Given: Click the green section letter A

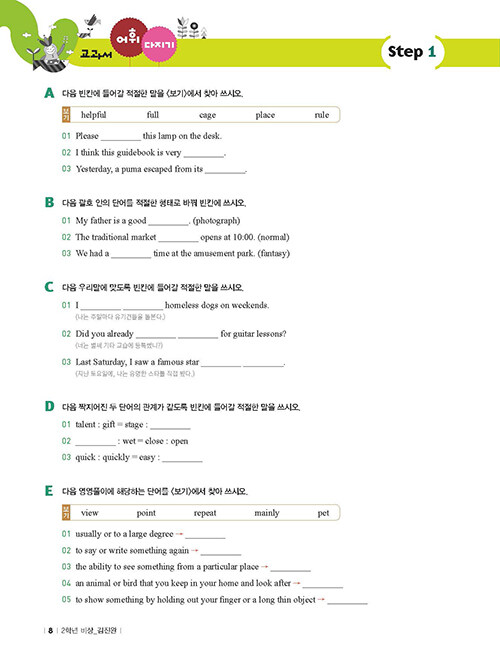Looking at the screenshot, I should (49, 93).
